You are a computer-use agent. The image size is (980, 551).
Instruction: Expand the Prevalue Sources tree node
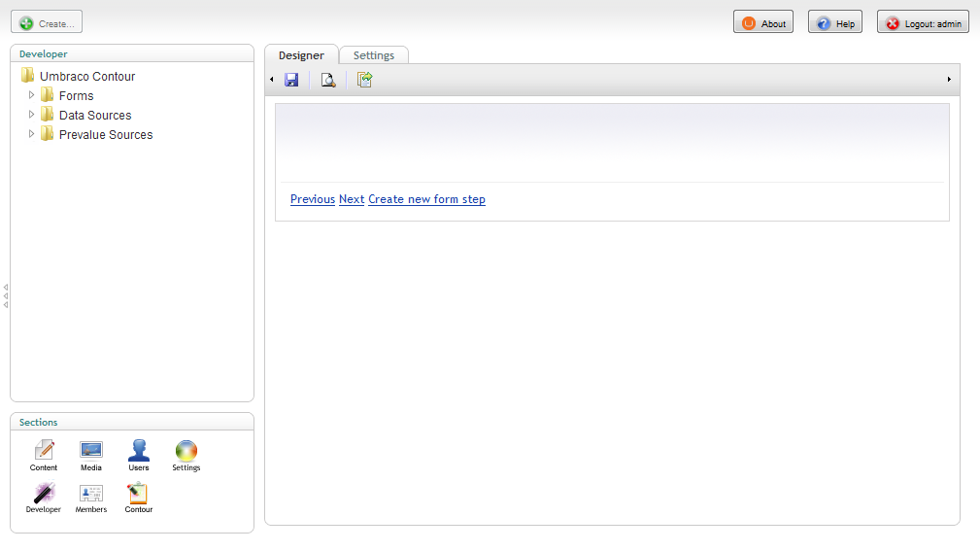[32, 134]
